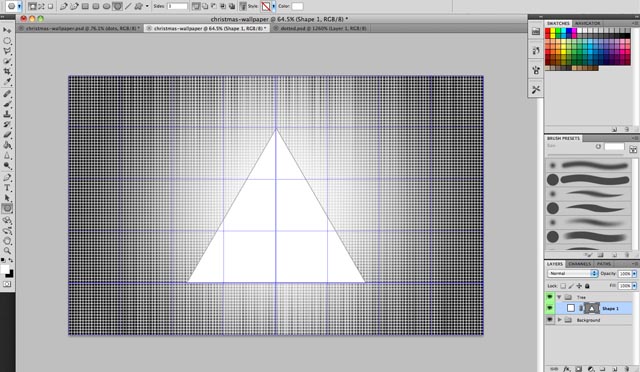This screenshot has height=372, width=640.
Task: Choose Shape Layers mode in options bar
Action: point(32,6)
